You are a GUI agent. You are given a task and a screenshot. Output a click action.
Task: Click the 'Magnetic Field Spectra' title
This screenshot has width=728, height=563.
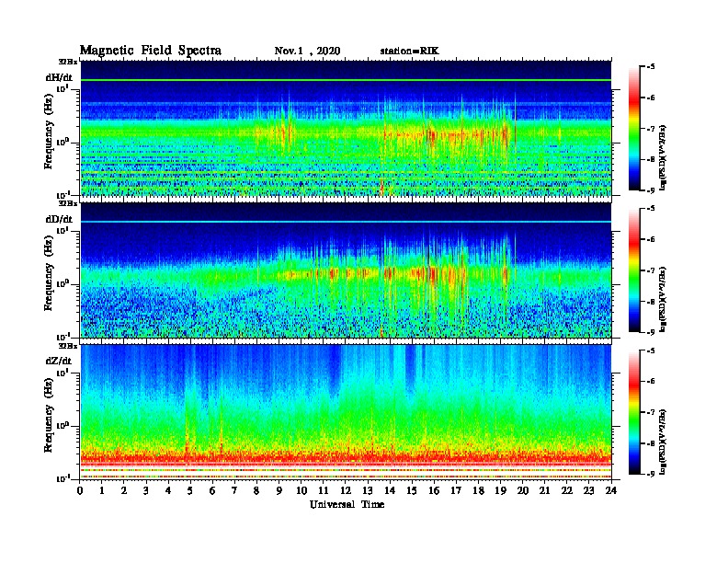(x=151, y=51)
